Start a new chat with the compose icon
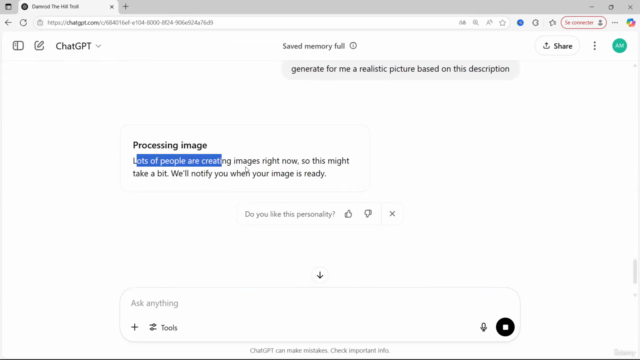640x360 pixels. click(39, 46)
